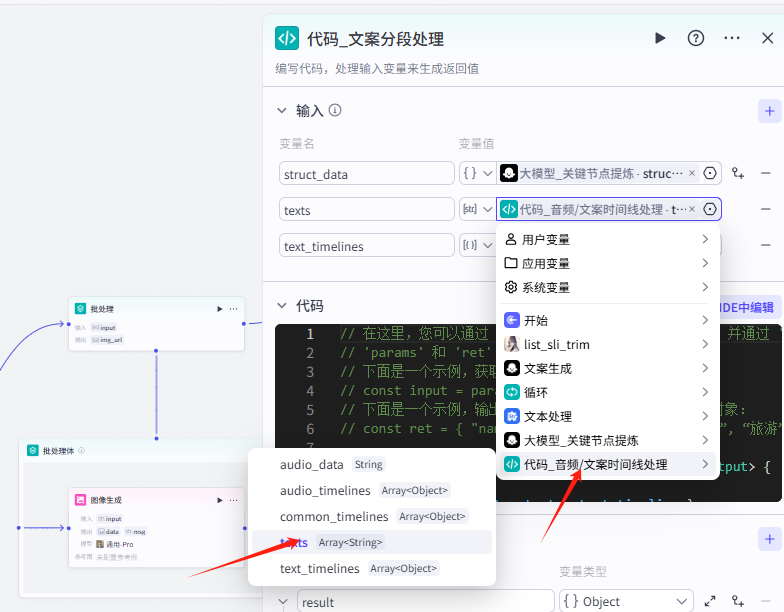Expand the 代码_音频/文案时间线处理 node entry
Viewport: 784px width, 612px height.
coord(608,464)
